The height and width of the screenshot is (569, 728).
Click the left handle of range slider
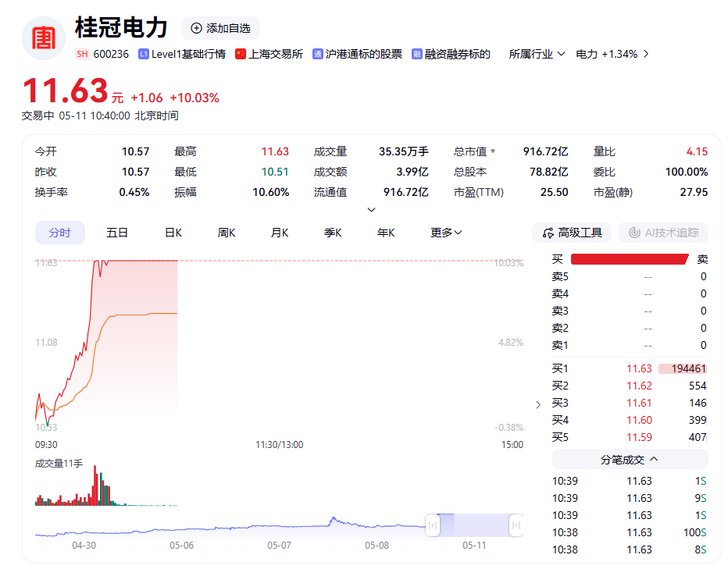[x=432, y=525]
